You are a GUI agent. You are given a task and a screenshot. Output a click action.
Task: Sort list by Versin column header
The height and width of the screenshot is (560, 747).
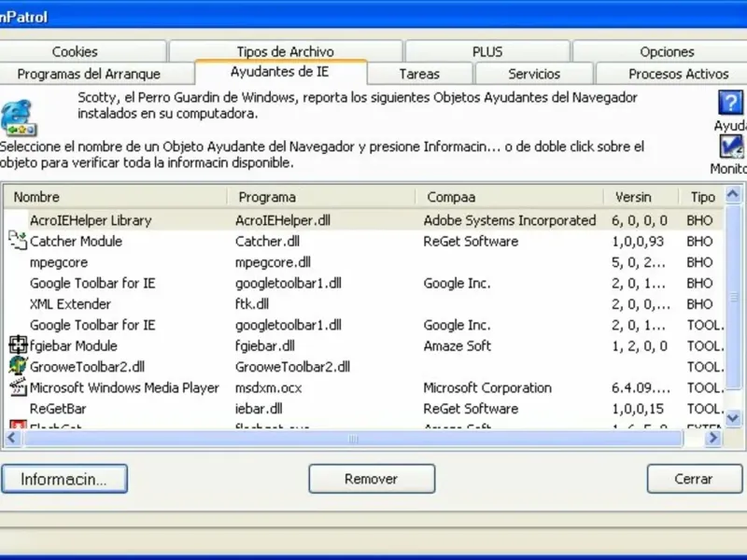tap(641, 197)
